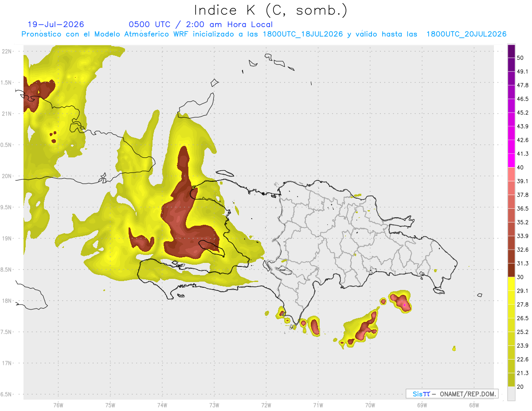Click the colorbar label "45.2"
The width and height of the screenshot is (532, 411).
523,113
